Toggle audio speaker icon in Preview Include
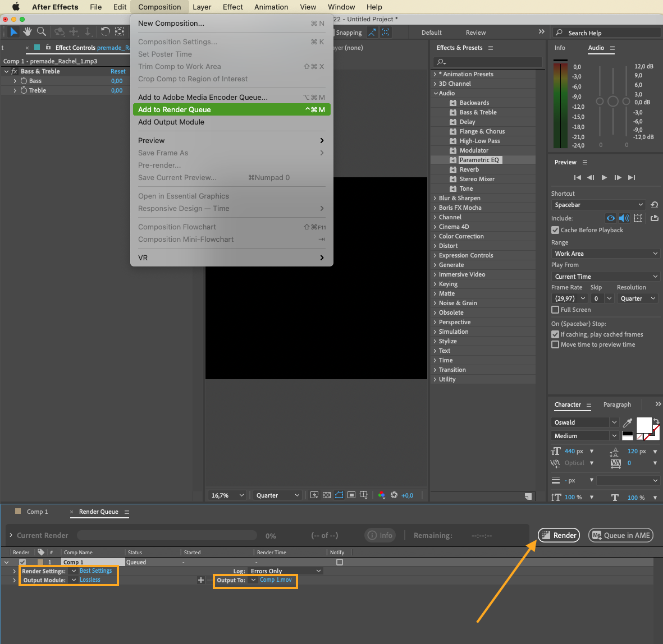This screenshot has height=644, width=663. (624, 218)
